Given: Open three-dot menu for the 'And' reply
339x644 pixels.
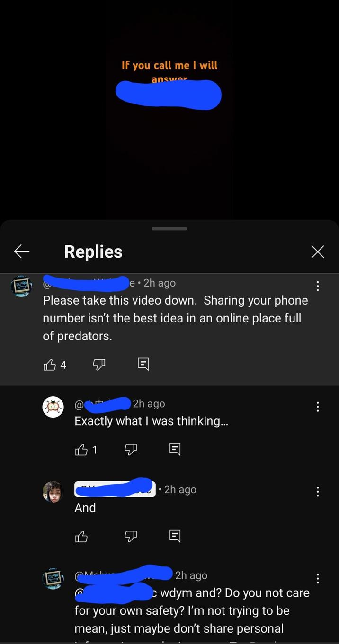Looking at the screenshot, I should click(x=318, y=492).
